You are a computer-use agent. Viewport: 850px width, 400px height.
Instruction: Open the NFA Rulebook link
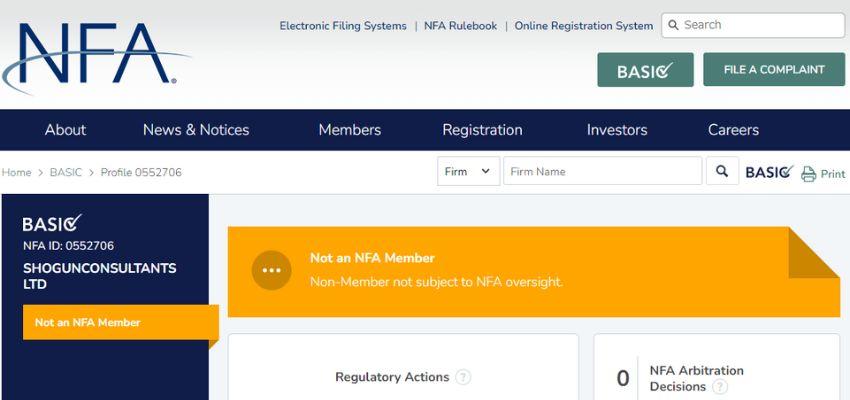[x=460, y=25]
